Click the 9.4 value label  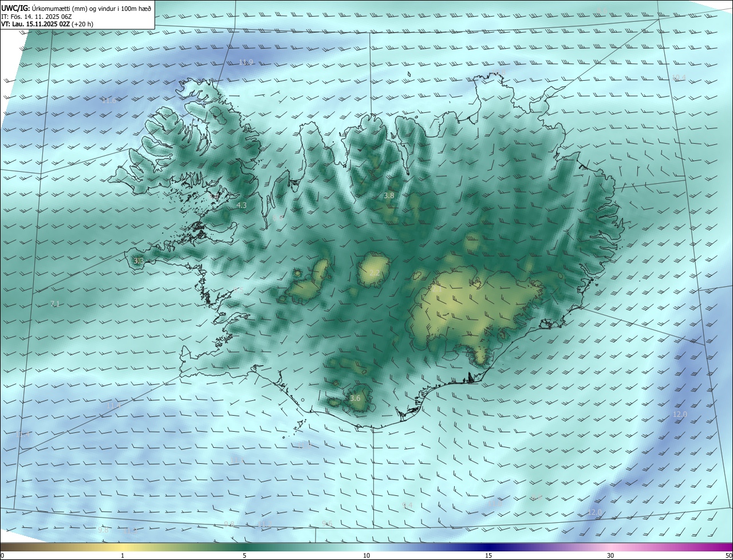407,506
